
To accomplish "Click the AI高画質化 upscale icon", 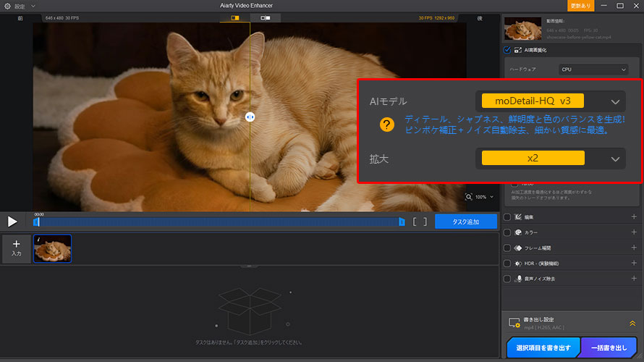I will point(518,50).
